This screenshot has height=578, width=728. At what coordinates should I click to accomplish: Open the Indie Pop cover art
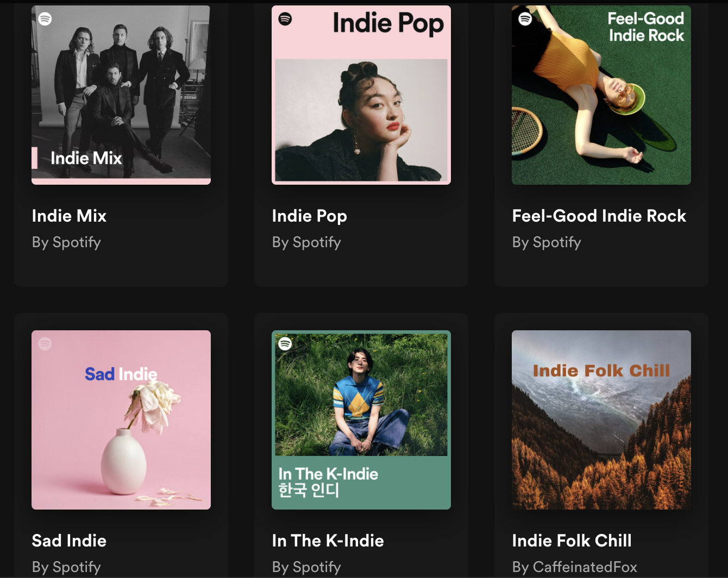(x=361, y=95)
